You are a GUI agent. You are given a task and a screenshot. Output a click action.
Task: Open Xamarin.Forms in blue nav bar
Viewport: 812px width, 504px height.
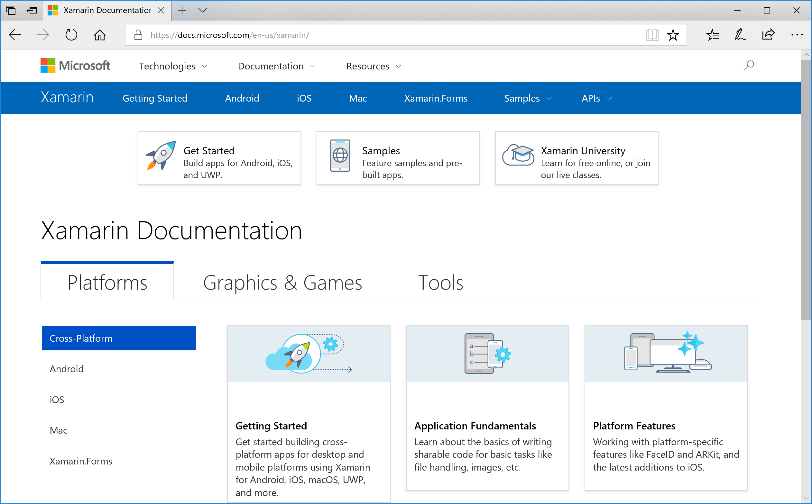coord(436,98)
